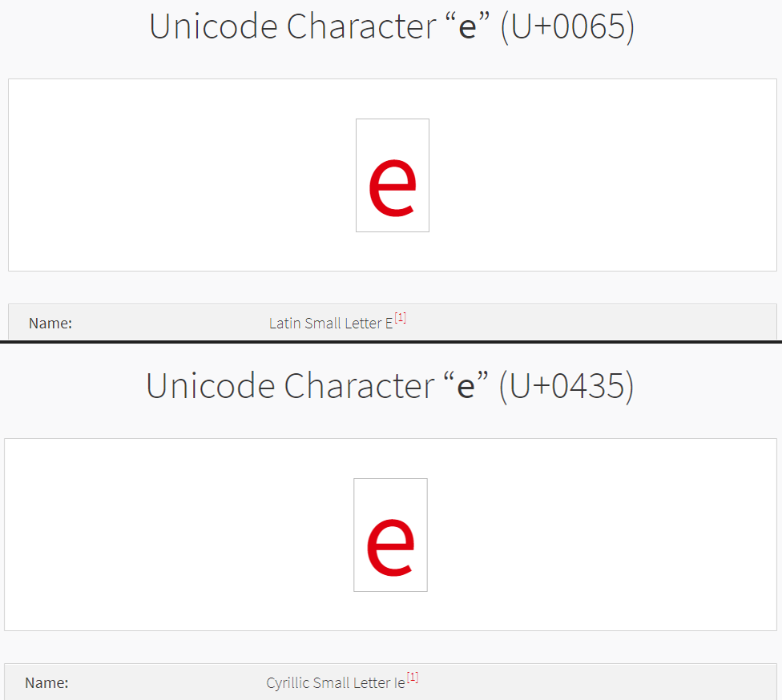Click the word 'Unicode' in the bottom heading
The width and height of the screenshot is (782, 700).
[x=211, y=386]
